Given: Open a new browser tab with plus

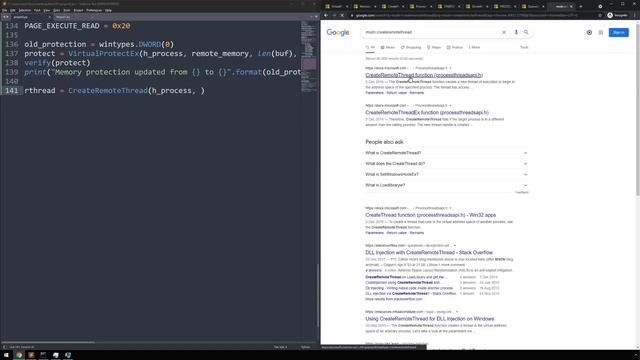Looking at the screenshot, I should point(581,7).
